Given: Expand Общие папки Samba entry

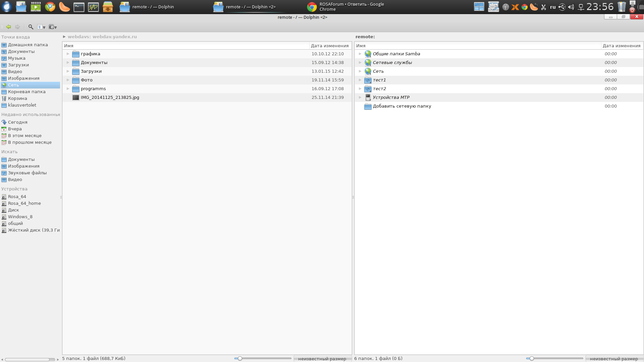Looking at the screenshot, I should point(360,54).
